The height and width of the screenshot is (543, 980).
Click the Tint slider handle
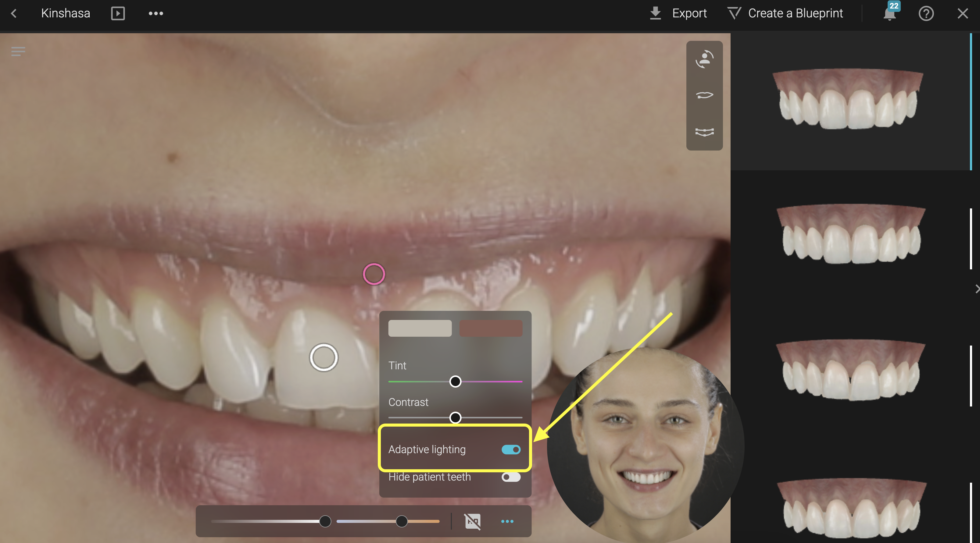point(455,382)
